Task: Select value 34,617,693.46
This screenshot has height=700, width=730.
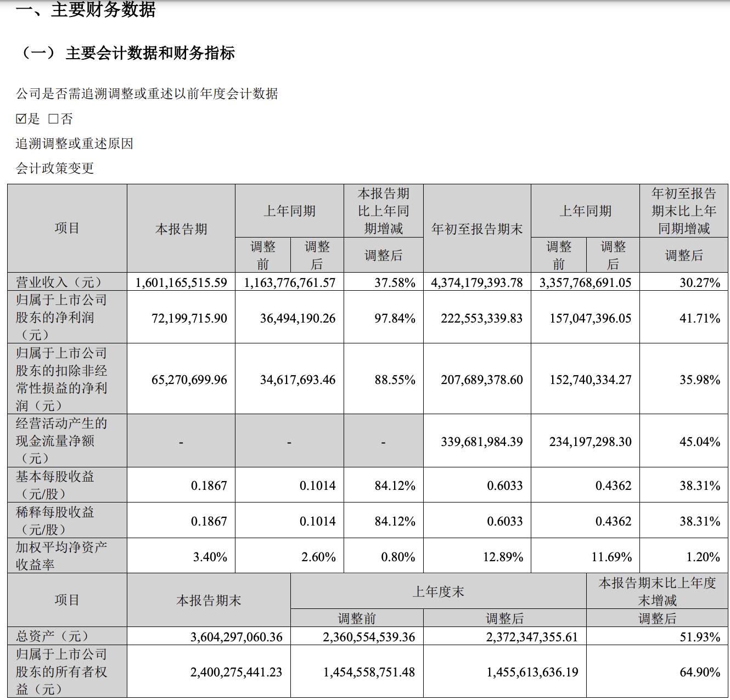Action: pyautogui.click(x=298, y=380)
